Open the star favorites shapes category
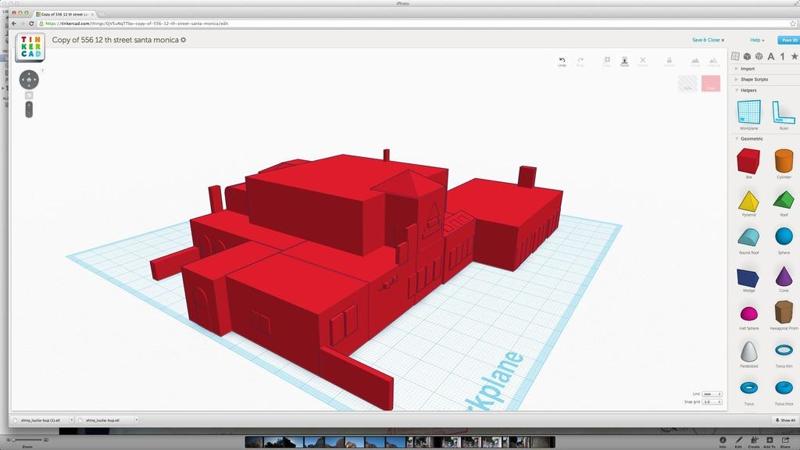Image resolution: width=800 pixels, height=450 pixels. [794, 56]
